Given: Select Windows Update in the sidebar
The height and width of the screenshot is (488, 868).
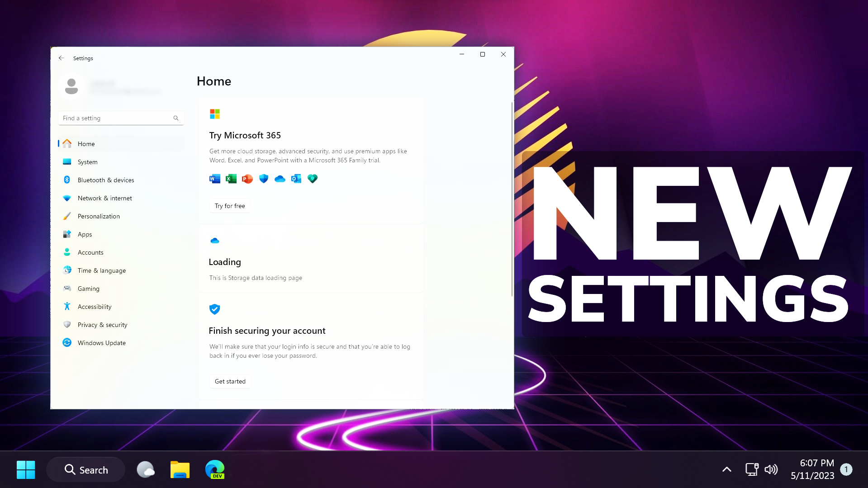Looking at the screenshot, I should (101, 342).
